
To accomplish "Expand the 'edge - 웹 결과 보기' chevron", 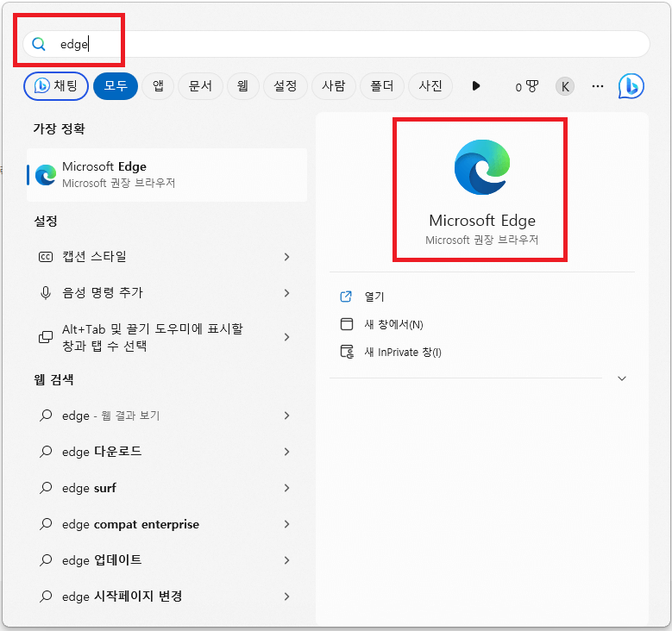I will 286,415.
